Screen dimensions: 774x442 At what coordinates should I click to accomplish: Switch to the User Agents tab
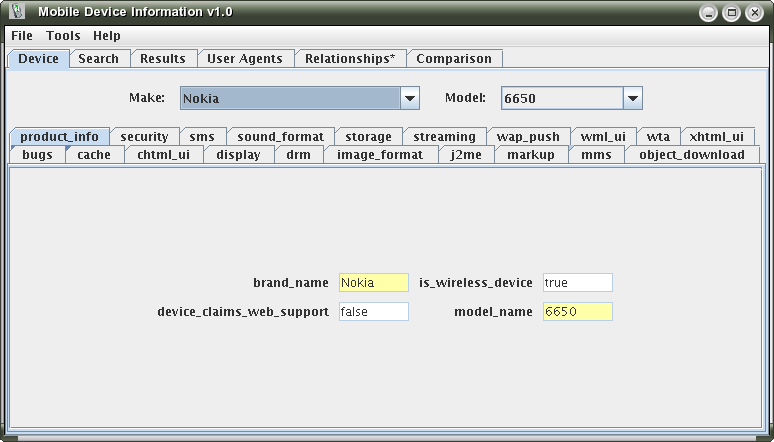tap(245, 58)
